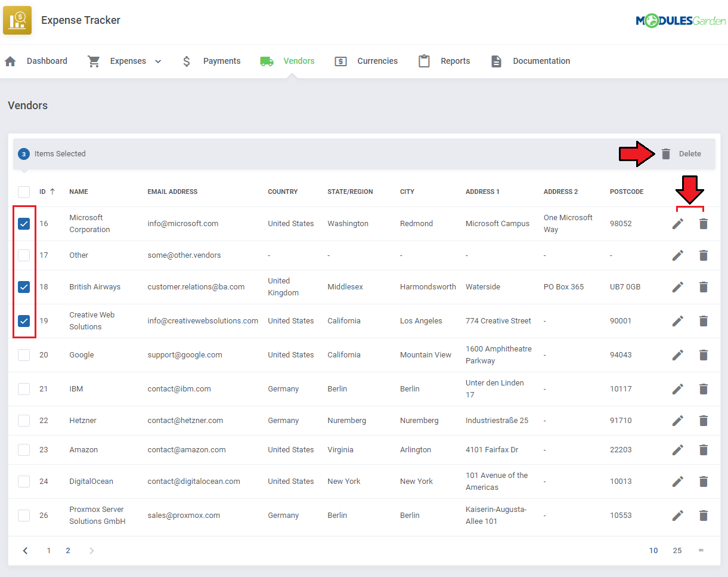This screenshot has height=577, width=728.
Task: Delete the selected items with the mass Delete button
Action: click(681, 154)
